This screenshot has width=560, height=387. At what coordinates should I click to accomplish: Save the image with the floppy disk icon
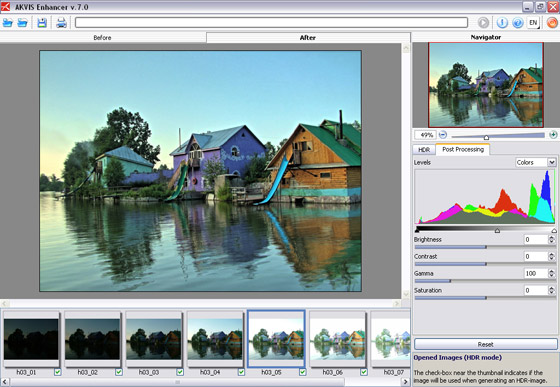[x=42, y=23]
